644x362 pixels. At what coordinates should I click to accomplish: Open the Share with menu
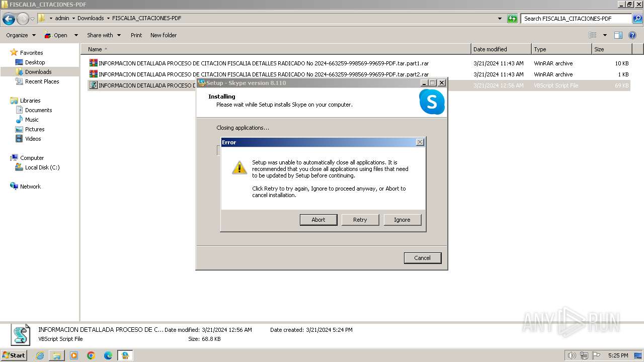tap(104, 35)
